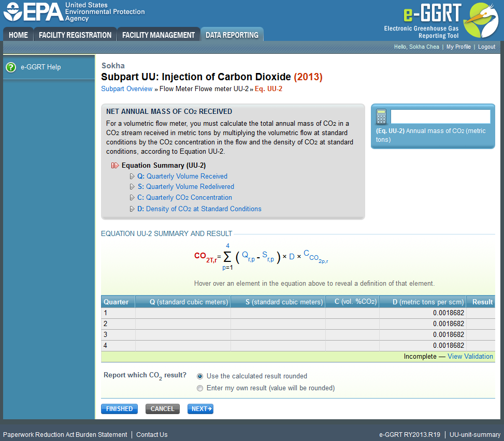Open My Profile link
Image resolution: width=504 pixels, height=441 pixels.
tap(458, 47)
